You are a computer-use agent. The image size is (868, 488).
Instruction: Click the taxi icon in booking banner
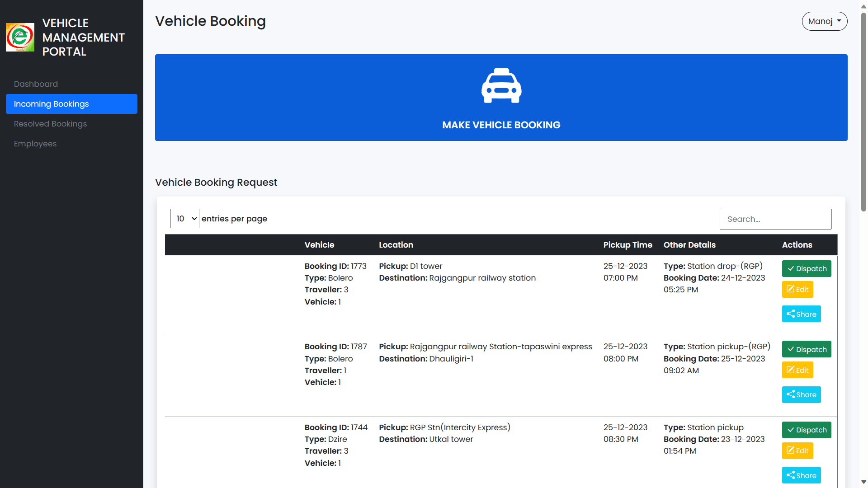click(x=501, y=86)
